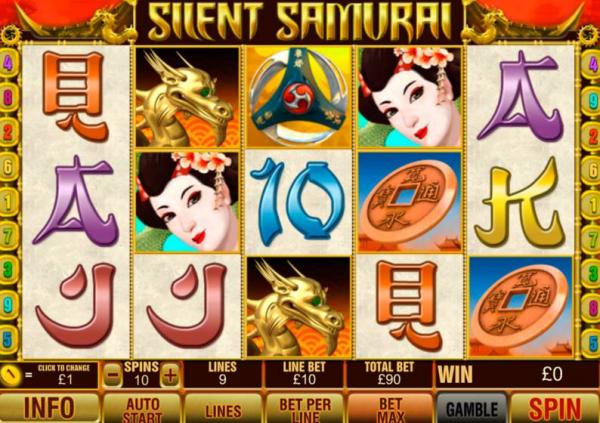Image resolution: width=600 pixels, height=423 pixels.
Task: Select payline 9 marker on right side
Action: point(592,98)
